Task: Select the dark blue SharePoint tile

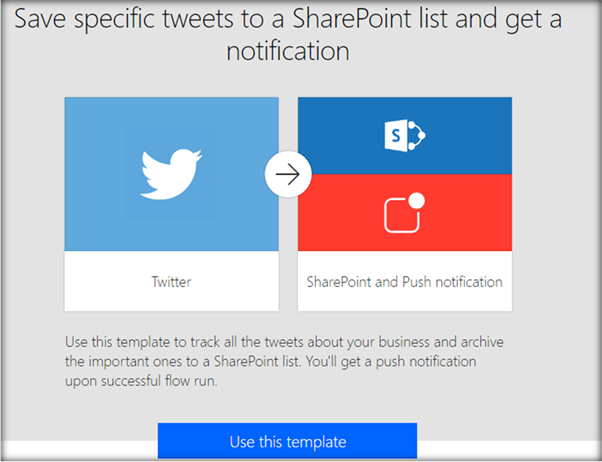Action: tap(405, 136)
